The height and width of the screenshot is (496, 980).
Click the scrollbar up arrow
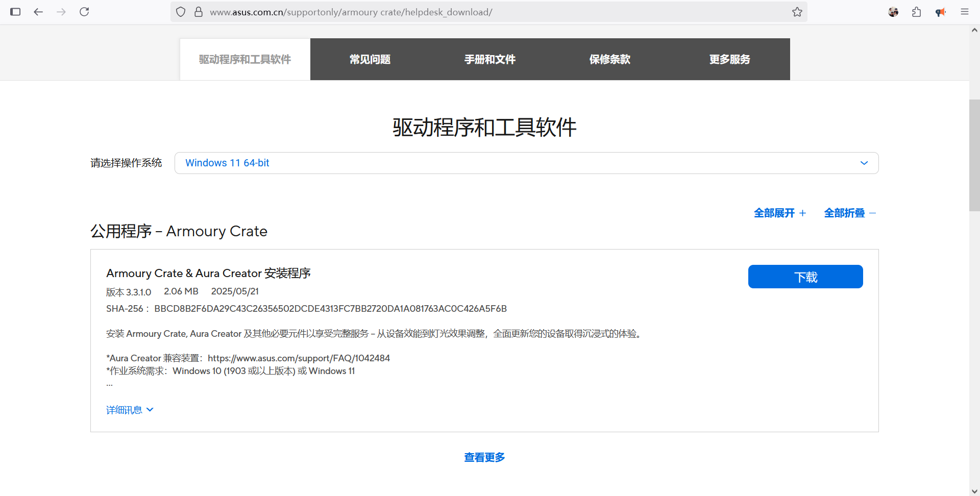point(974,30)
